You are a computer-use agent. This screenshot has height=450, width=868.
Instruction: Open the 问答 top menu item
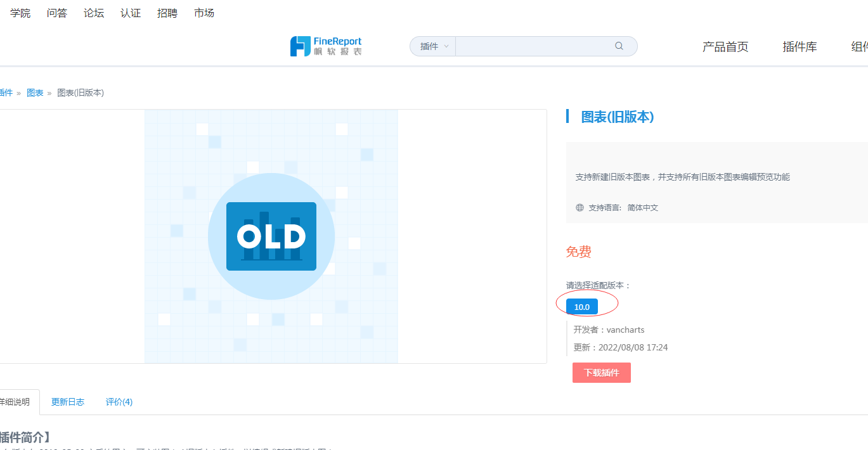(57, 13)
